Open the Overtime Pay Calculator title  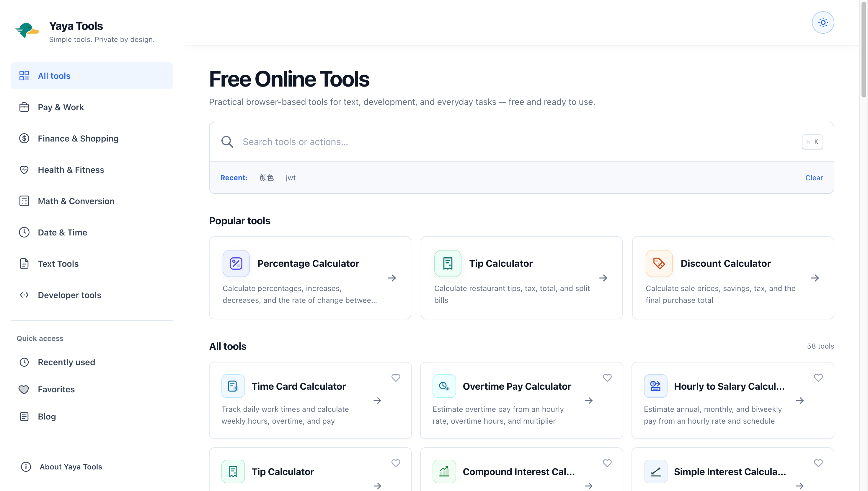point(517,386)
